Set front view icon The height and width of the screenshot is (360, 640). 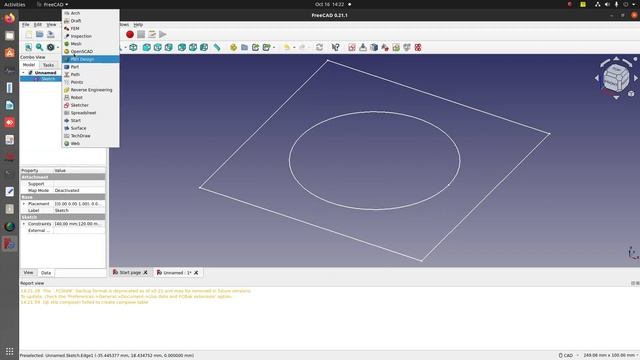(x=147, y=47)
